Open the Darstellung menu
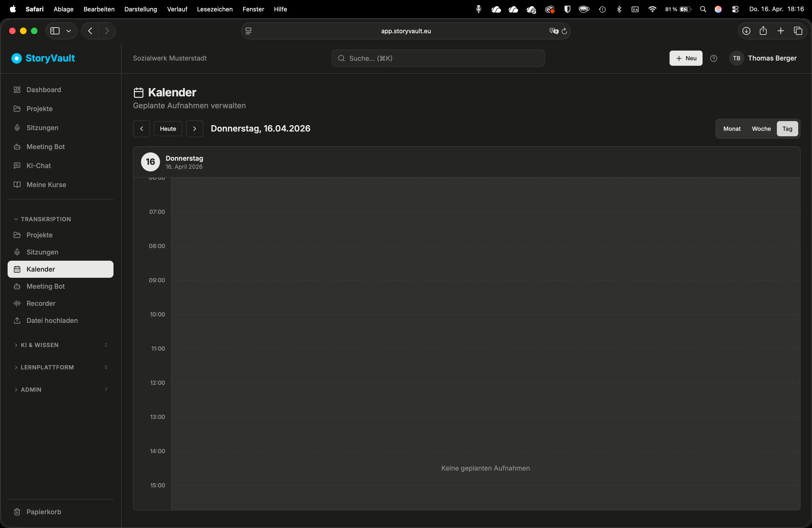This screenshot has width=812, height=528. click(x=141, y=9)
